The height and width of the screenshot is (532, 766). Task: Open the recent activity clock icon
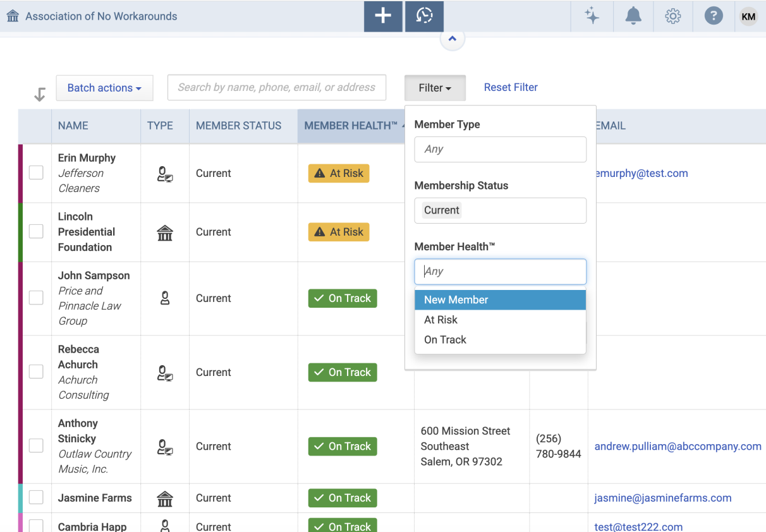424,16
